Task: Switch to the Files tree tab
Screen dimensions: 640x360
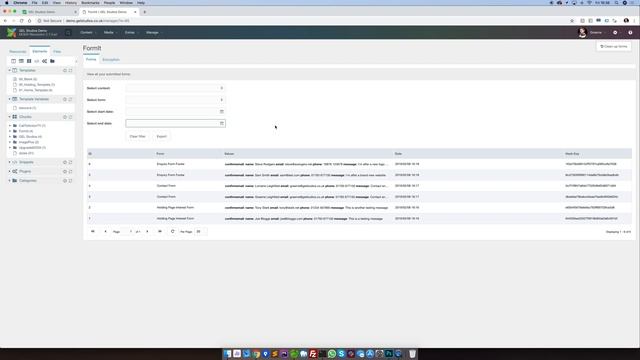Action: pos(57,52)
